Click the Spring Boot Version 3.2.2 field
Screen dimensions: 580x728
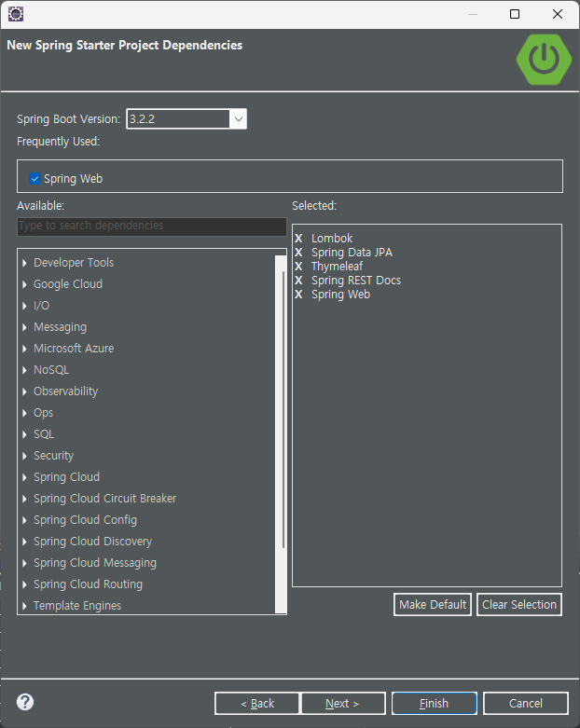coord(178,119)
